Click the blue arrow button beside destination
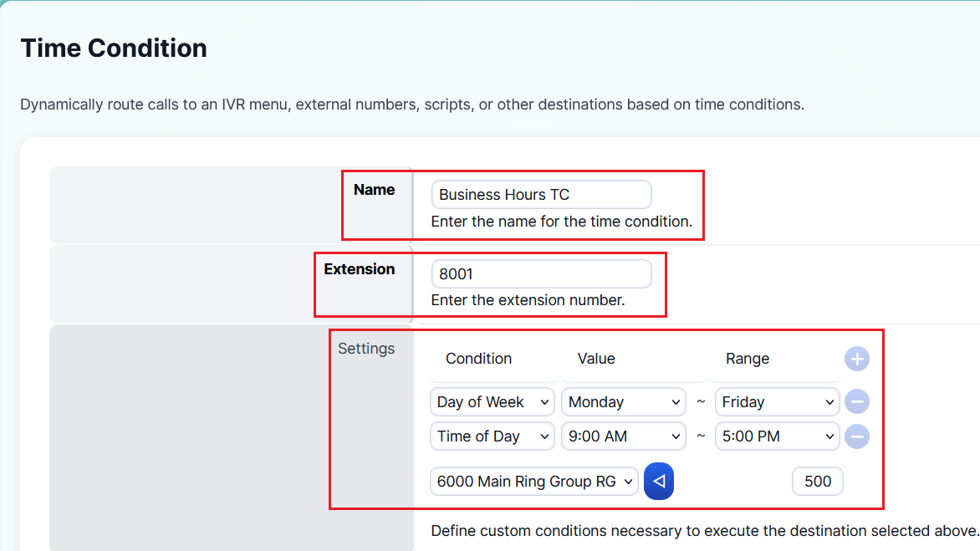Image resolution: width=980 pixels, height=551 pixels. coord(659,482)
